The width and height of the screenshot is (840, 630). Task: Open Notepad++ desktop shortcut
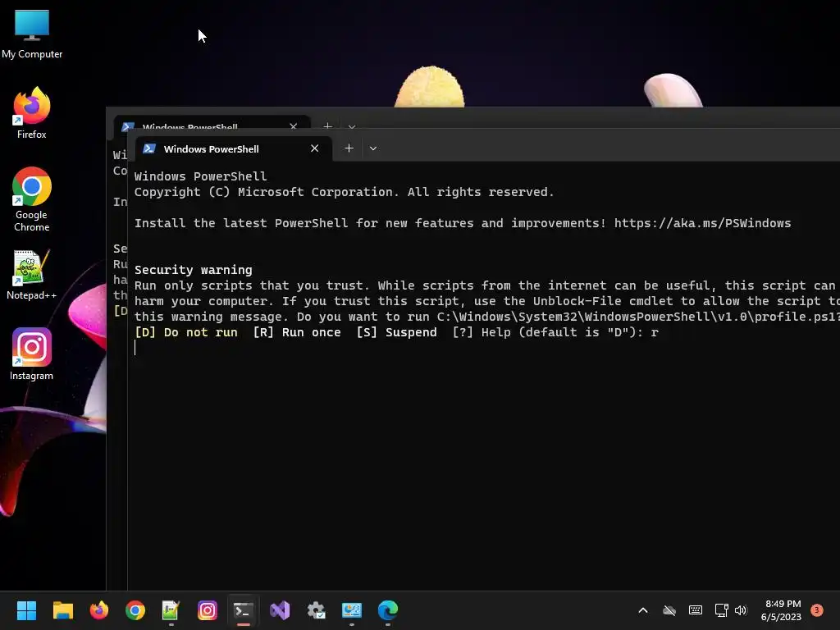pyautogui.click(x=32, y=275)
